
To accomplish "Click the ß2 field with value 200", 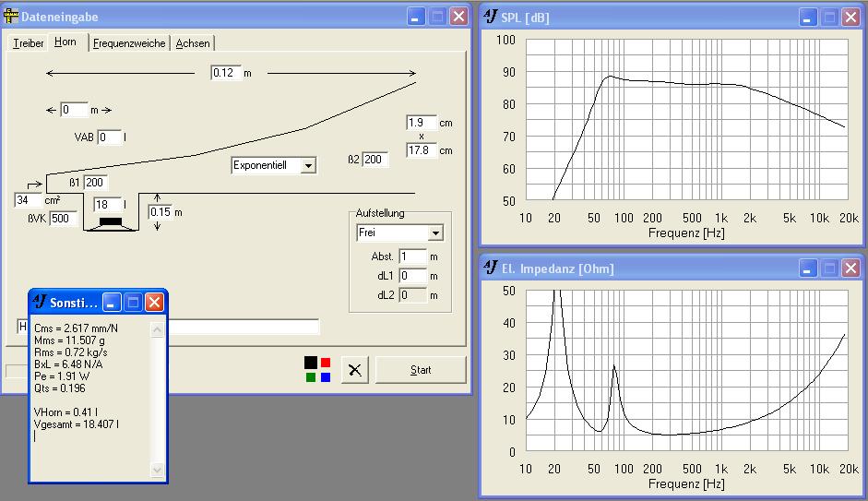I will 375,160.
